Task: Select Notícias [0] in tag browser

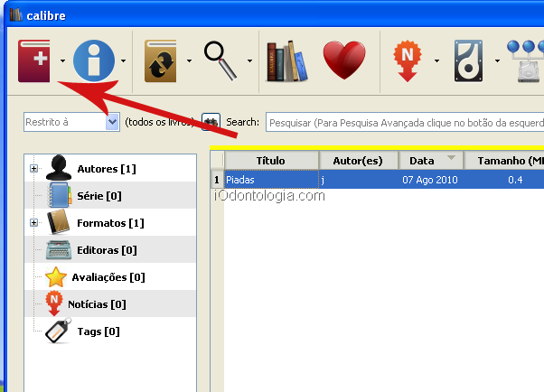Action: coord(97,304)
